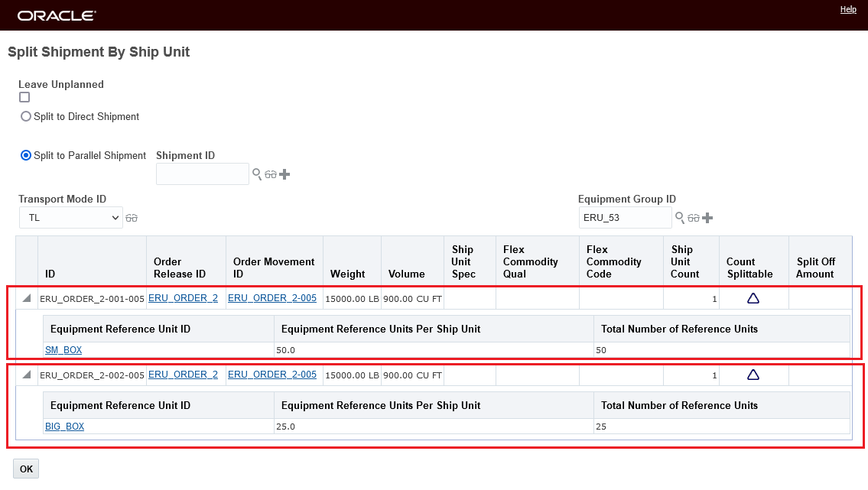Open the BIG_BOX equipment reference unit link
Viewport: 868px width, 490px height.
(65, 427)
